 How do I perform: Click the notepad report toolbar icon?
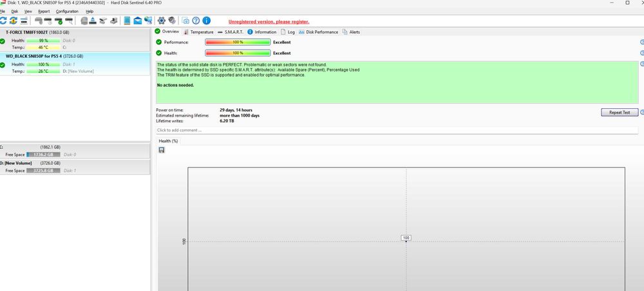tap(127, 21)
